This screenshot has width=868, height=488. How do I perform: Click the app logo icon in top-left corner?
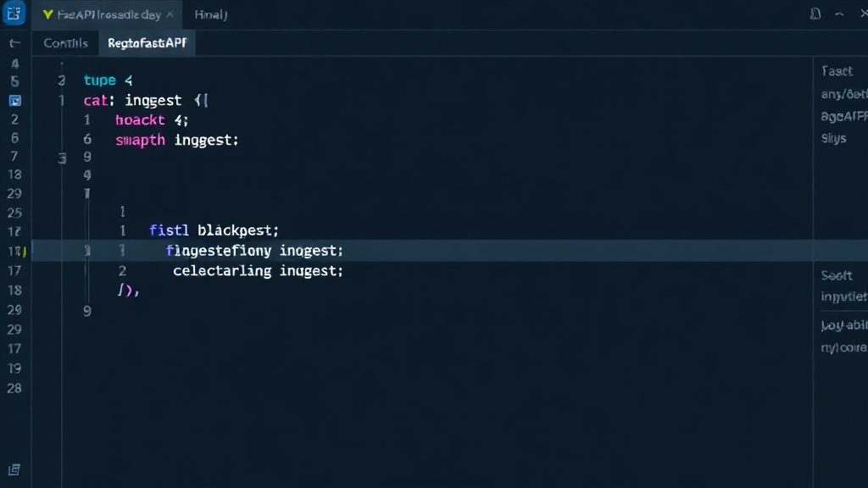pyautogui.click(x=14, y=14)
